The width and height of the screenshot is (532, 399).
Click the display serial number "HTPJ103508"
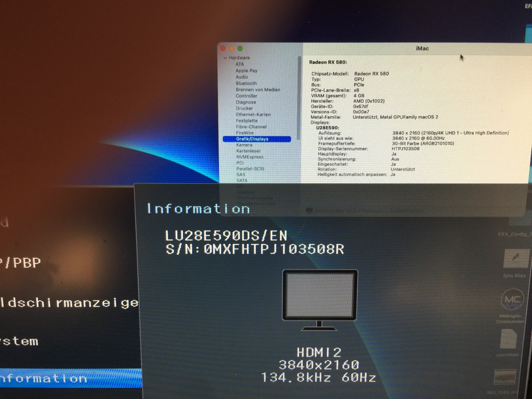click(x=406, y=149)
